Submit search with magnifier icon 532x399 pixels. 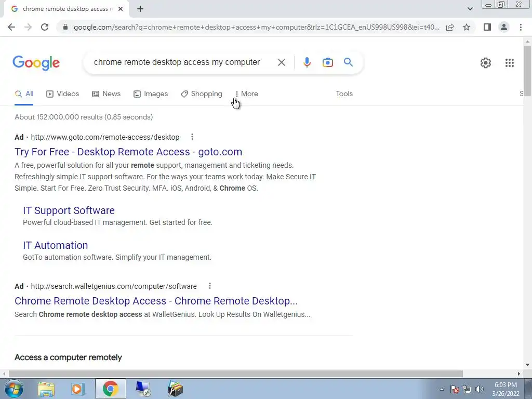pyautogui.click(x=348, y=62)
